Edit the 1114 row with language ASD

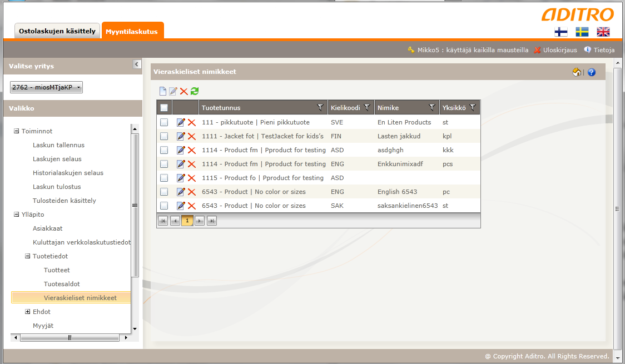coord(181,150)
